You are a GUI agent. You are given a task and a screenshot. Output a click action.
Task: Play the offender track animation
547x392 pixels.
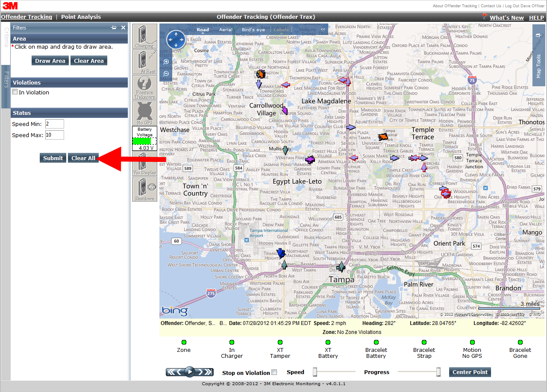190,372
